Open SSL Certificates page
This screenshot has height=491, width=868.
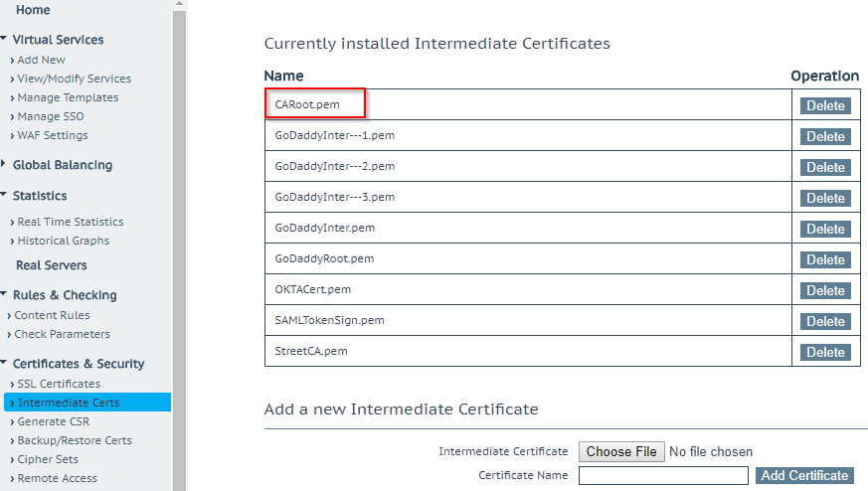59,384
